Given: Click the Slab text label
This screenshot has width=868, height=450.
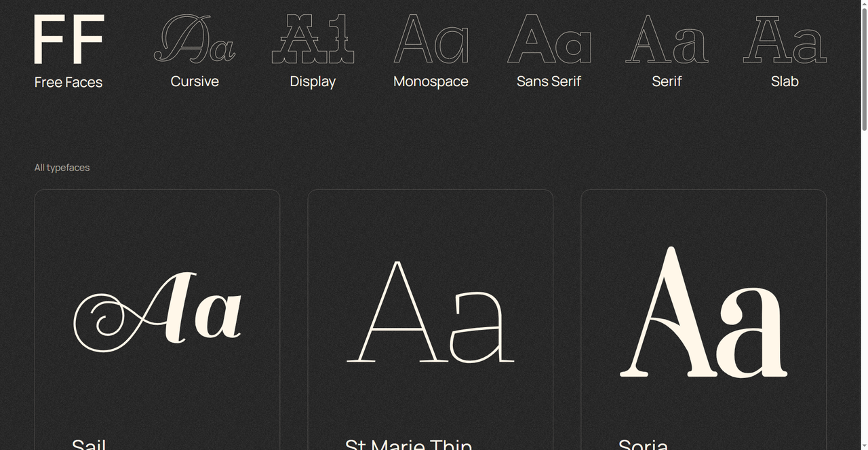Looking at the screenshot, I should pyautogui.click(x=785, y=81).
